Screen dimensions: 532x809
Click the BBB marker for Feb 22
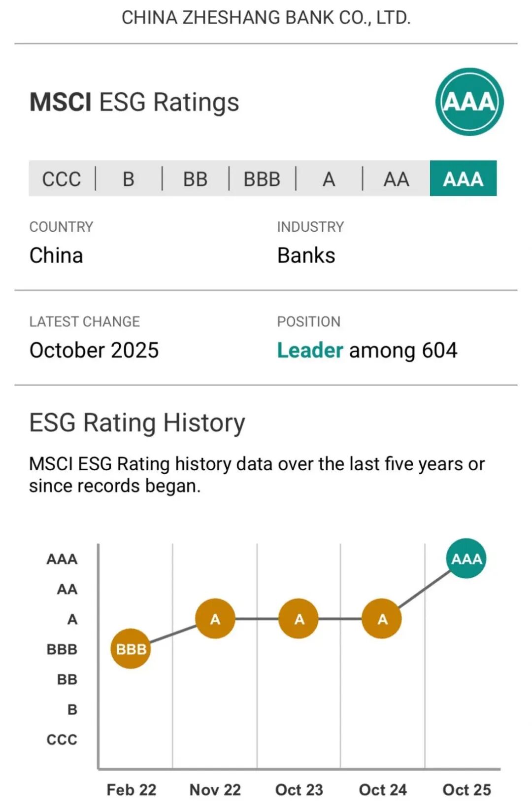click(x=131, y=649)
